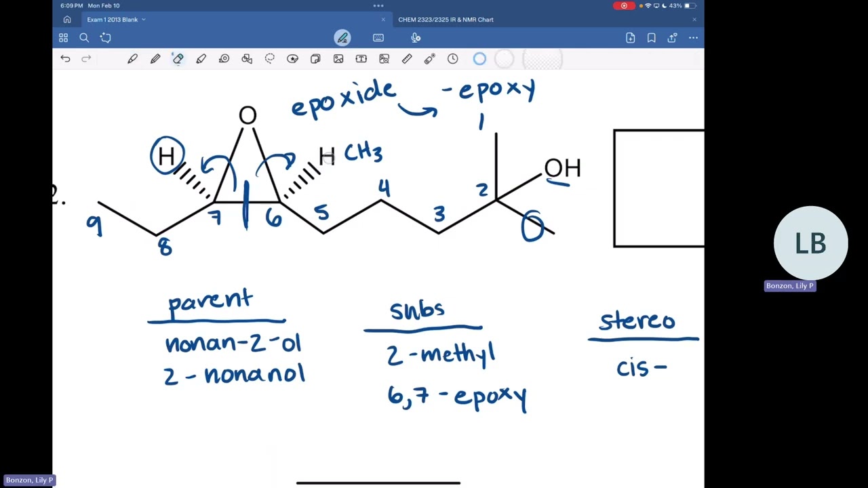The width and height of the screenshot is (868, 488).
Task: Switch to CHEM 2323/2325 IR & NMR Chart tab
Action: [x=446, y=20]
